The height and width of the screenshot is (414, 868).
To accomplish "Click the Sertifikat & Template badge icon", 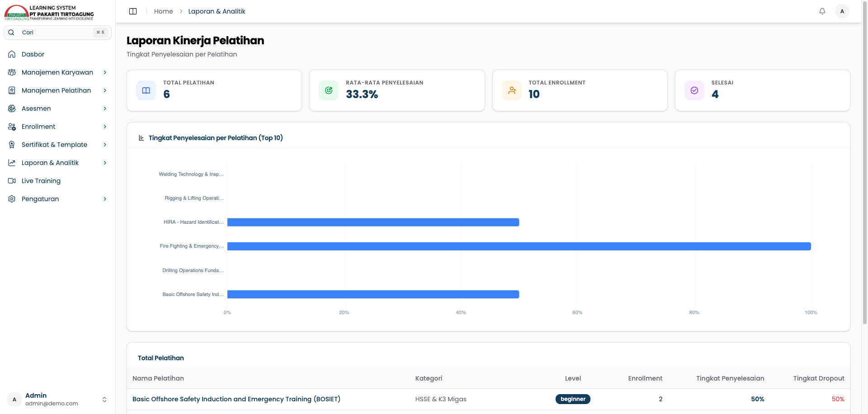I will click(12, 145).
